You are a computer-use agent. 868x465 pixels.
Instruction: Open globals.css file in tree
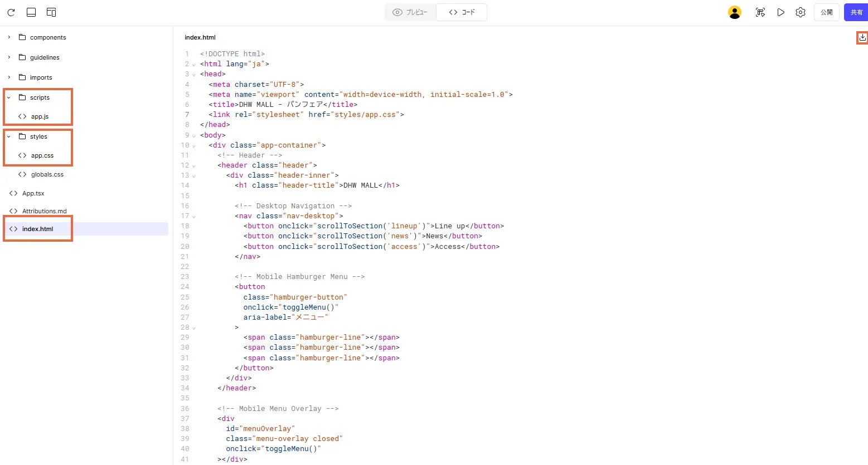click(x=47, y=174)
